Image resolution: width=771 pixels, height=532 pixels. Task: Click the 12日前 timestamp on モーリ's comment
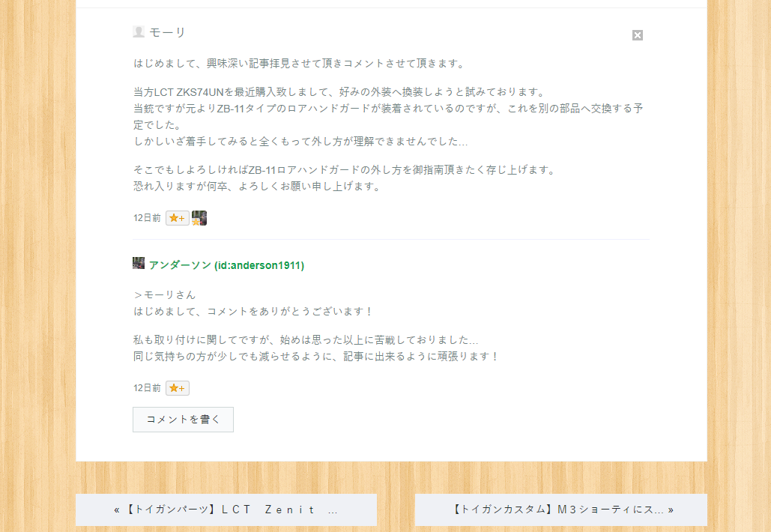[147, 218]
